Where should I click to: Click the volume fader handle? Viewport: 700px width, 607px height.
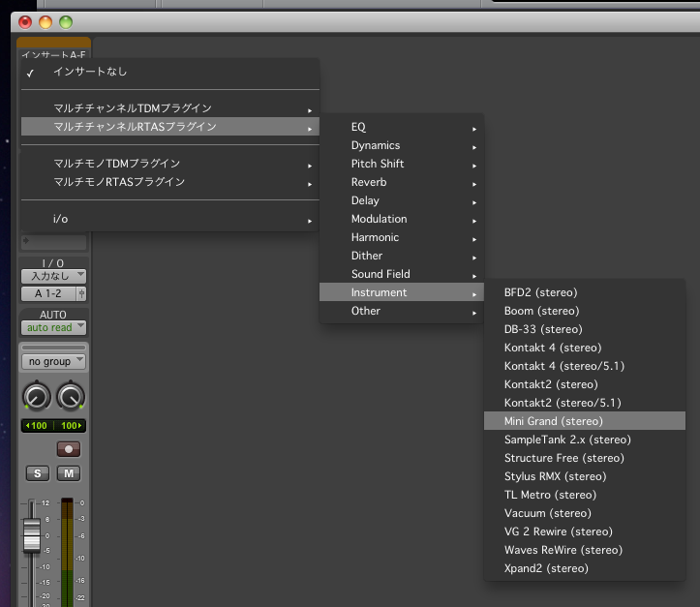click(32, 535)
